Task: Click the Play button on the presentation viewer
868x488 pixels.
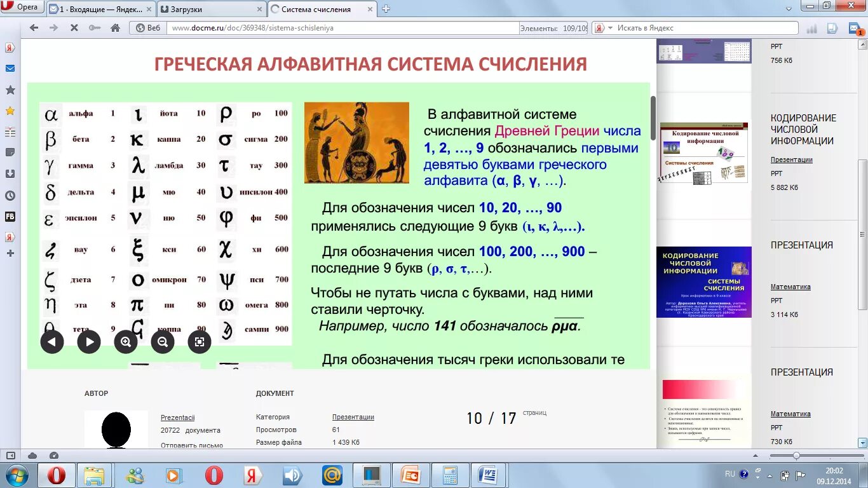Action: [x=89, y=341]
